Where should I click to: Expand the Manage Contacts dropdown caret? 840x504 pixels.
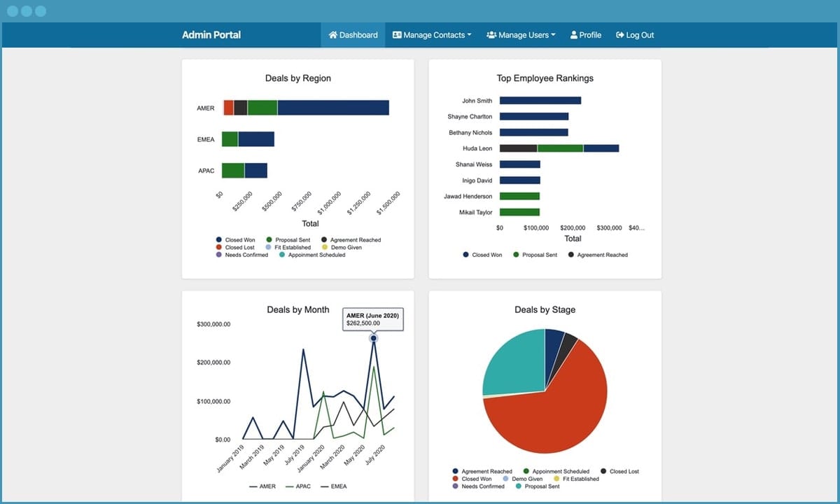pos(469,35)
